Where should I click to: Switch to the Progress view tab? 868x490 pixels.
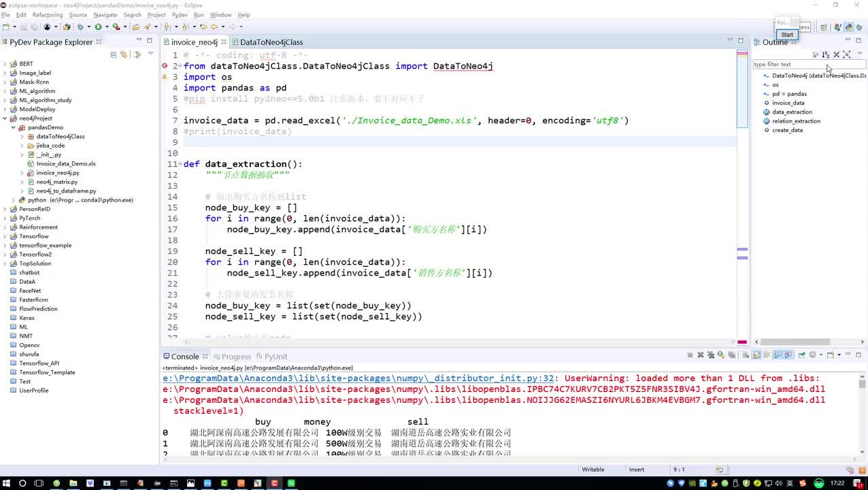232,357
